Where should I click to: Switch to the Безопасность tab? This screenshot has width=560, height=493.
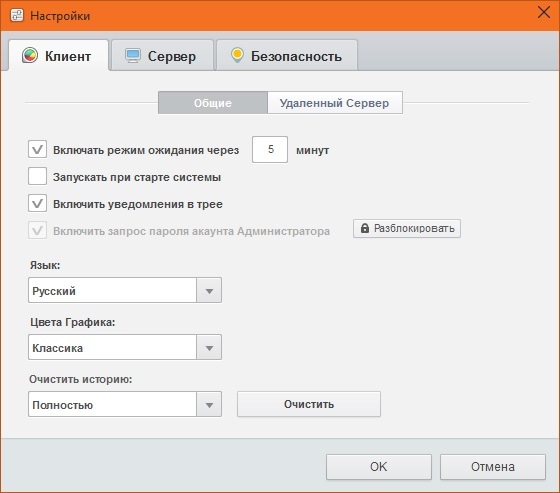click(287, 56)
